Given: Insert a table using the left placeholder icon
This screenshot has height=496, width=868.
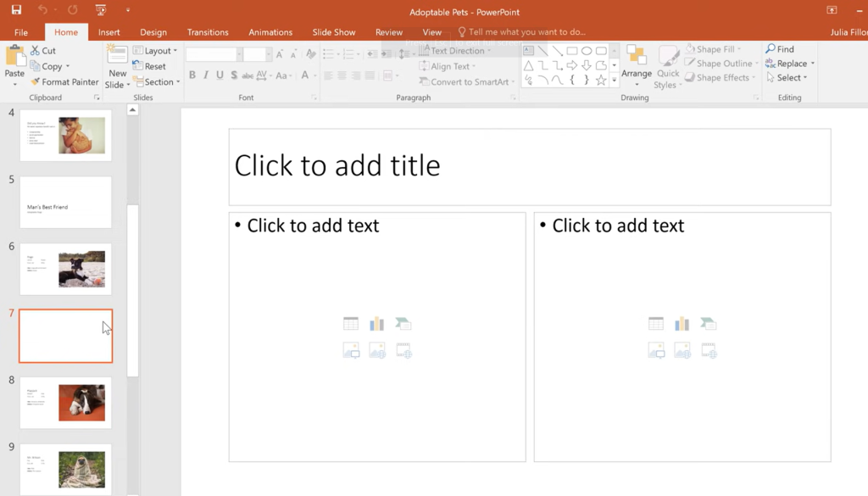Looking at the screenshot, I should [x=350, y=323].
